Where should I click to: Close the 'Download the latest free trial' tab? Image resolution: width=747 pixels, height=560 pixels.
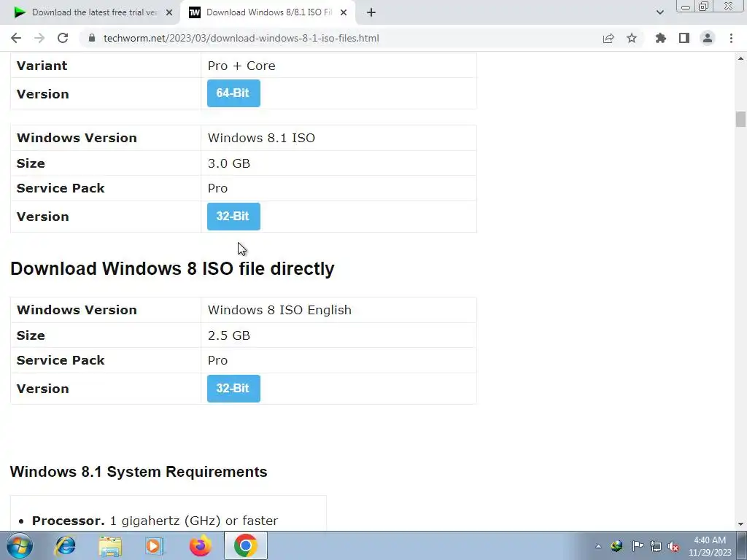169,12
